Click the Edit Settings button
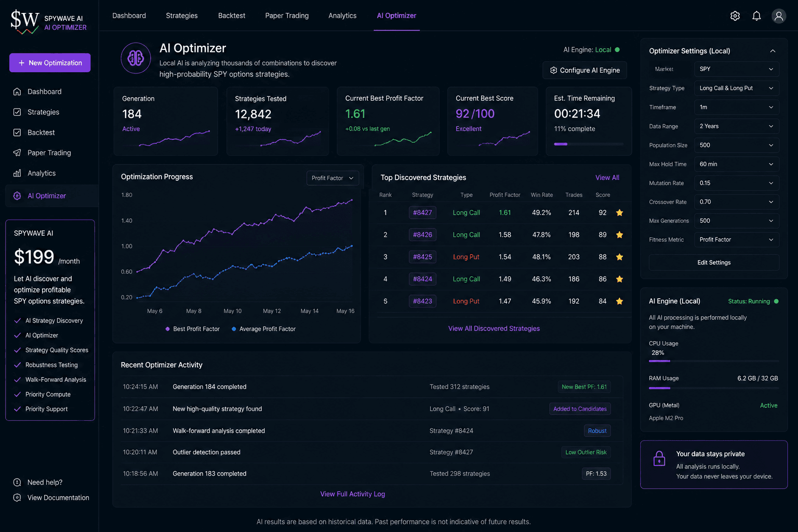This screenshot has height=532, width=798. click(x=714, y=262)
